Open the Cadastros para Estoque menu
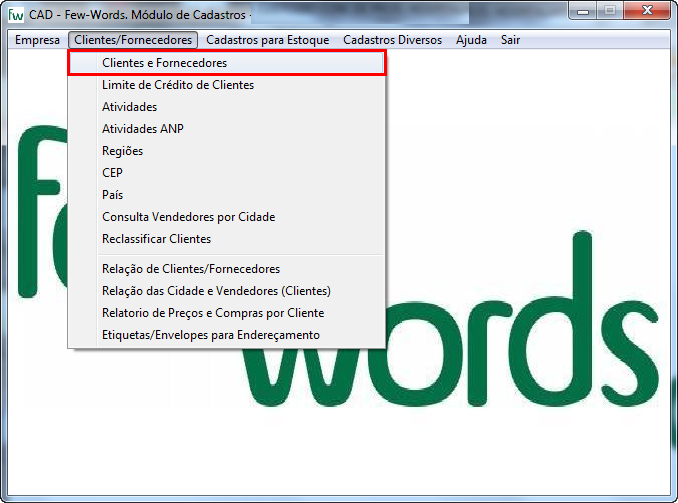Image resolution: width=678 pixels, height=503 pixels. click(x=267, y=40)
